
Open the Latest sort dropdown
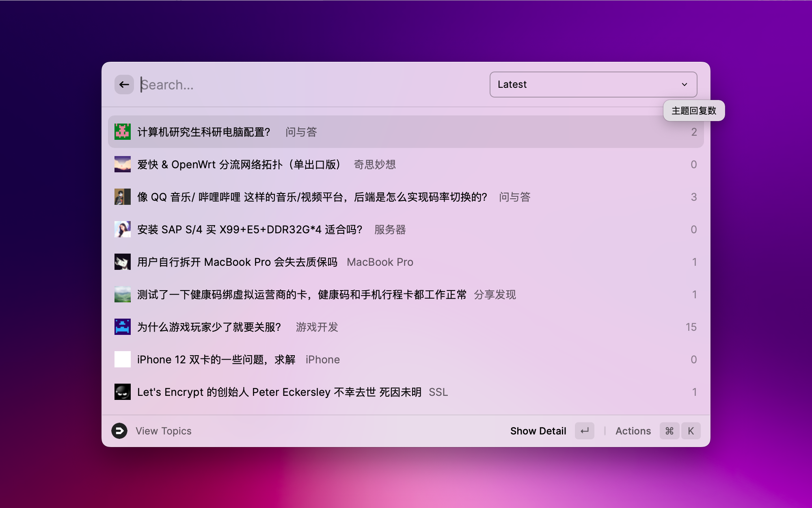tap(593, 85)
